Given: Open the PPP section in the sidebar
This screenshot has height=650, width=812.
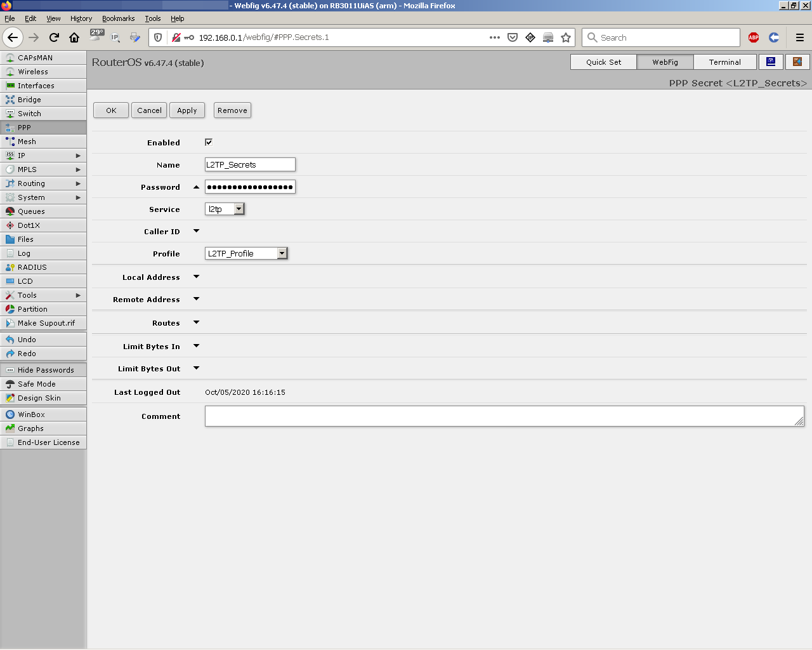Looking at the screenshot, I should tap(43, 128).
